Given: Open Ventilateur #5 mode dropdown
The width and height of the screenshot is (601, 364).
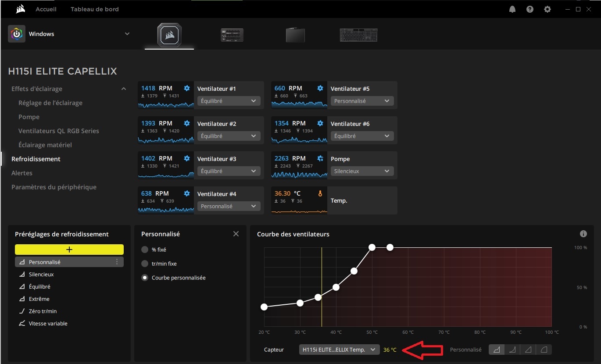Looking at the screenshot, I should tap(362, 101).
